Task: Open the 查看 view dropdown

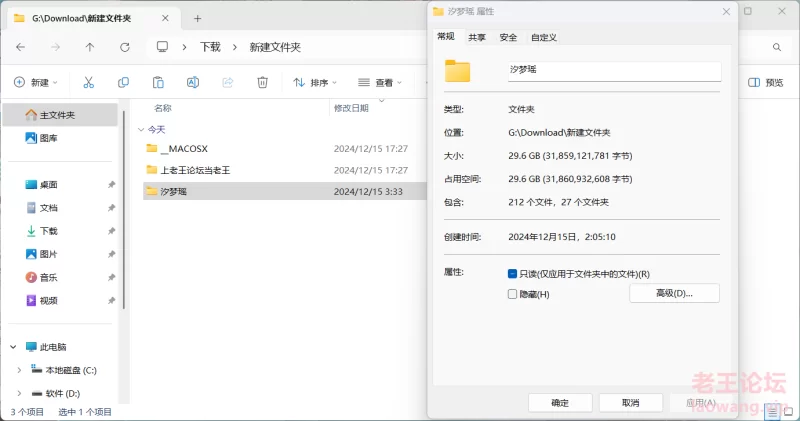Action: tap(380, 82)
